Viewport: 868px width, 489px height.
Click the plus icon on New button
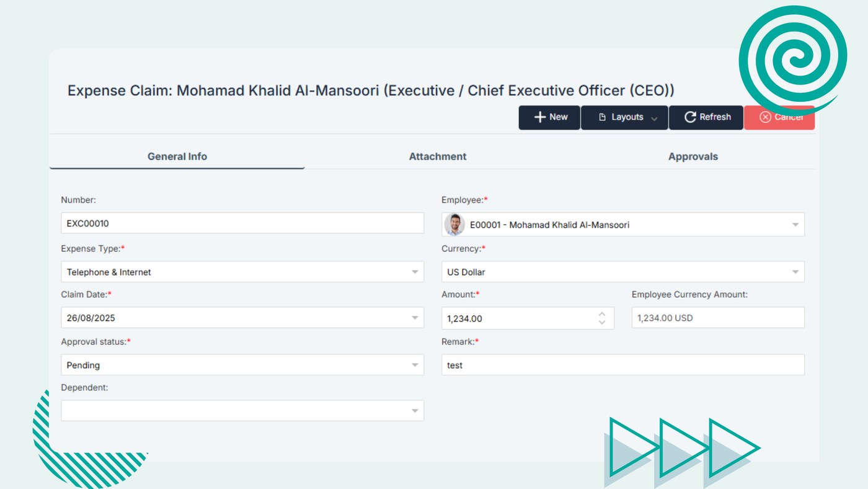(540, 117)
